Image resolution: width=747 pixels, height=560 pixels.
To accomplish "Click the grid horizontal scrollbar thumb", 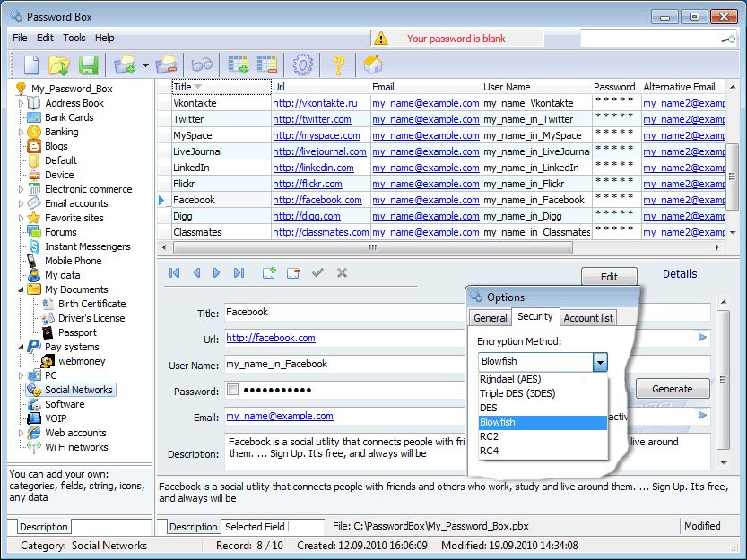I will (x=372, y=247).
